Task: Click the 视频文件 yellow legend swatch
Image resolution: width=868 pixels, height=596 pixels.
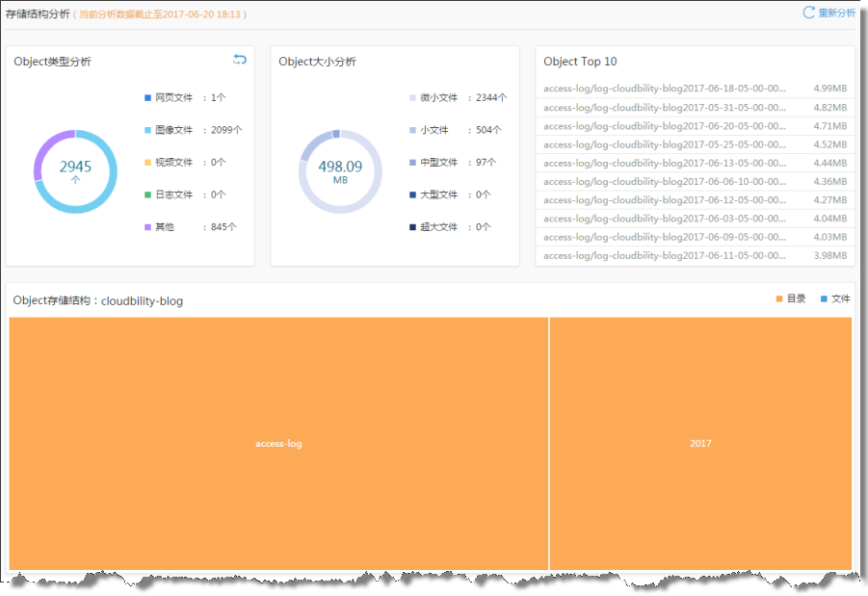Action: click(147, 163)
